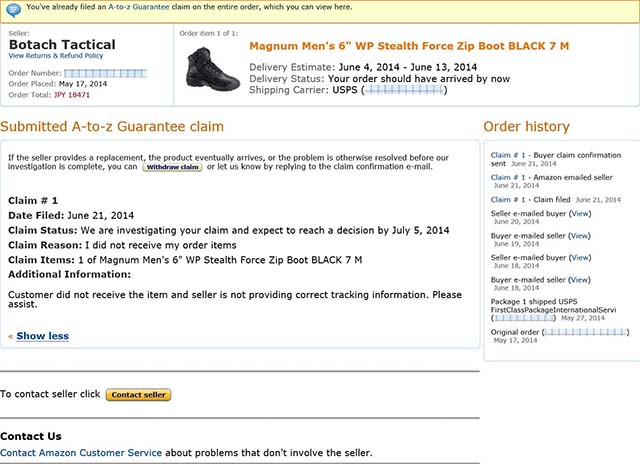View buyer e-mailed seller message from June 19
This screenshot has width=640, height=464.
580,236
